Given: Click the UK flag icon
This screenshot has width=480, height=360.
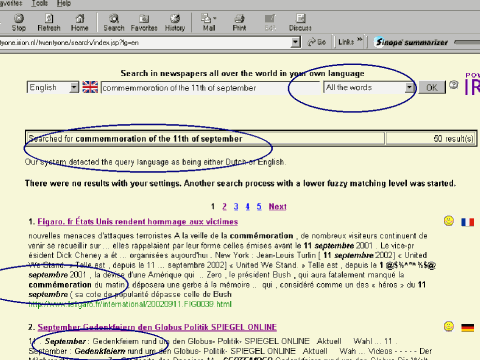Looking at the screenshot, I should [90, 87].
